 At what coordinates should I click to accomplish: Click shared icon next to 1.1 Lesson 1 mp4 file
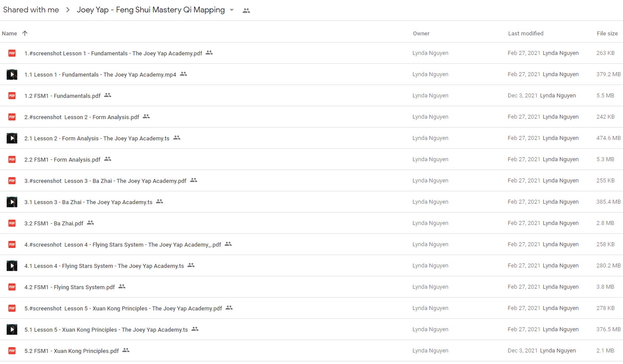click(183, 74)
